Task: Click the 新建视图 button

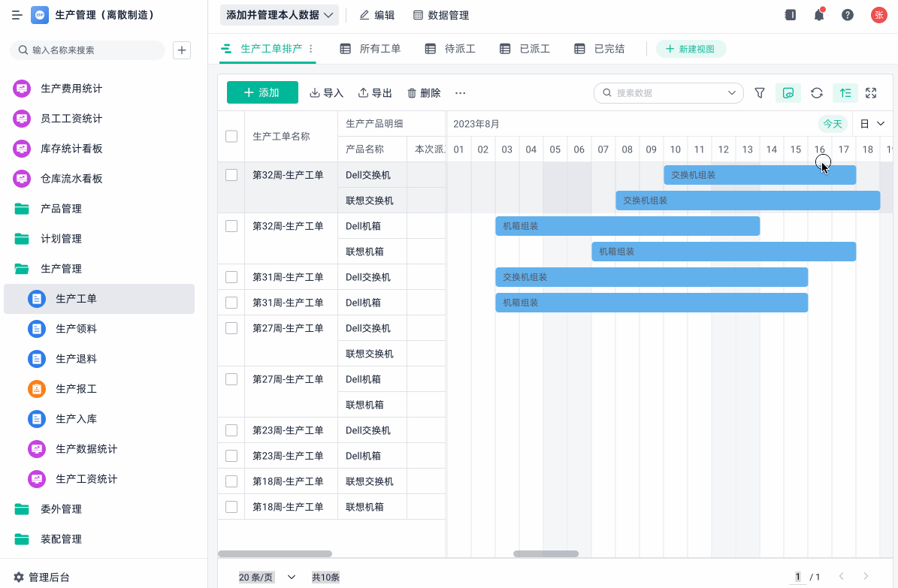Action: pyautogui.click(x=691, y=49)
